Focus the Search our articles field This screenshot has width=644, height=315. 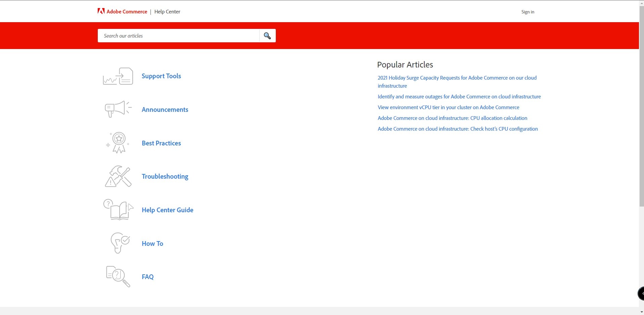click(178, 36)
